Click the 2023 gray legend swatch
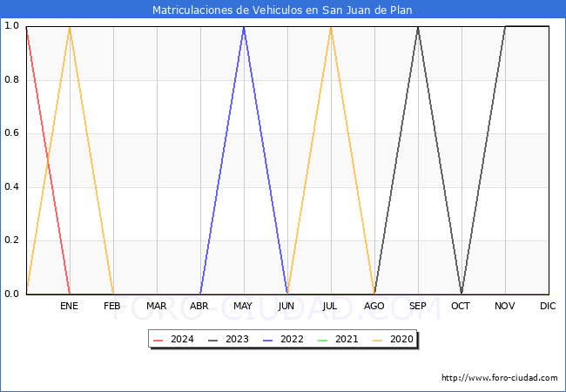566x392 pixels. [213, 340]
